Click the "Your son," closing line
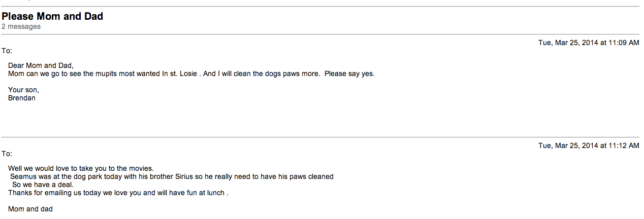 (23, 90)
